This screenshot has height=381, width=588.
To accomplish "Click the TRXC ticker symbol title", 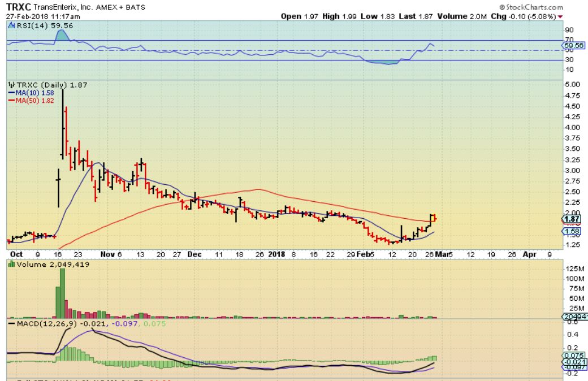I will click(19, 7).
